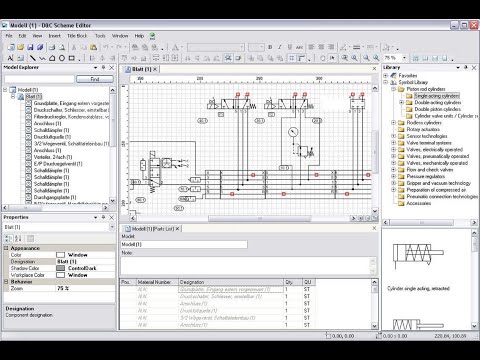Click the green globe icon beside Help
This screenshot has width=480, height=360.
coord(152,36)
